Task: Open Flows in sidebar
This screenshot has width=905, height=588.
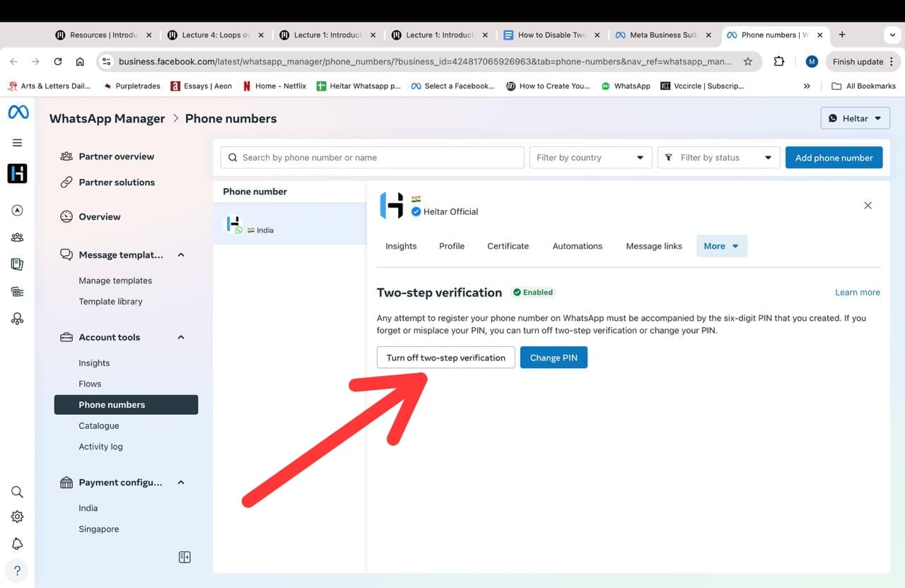Action: pyautogui.click(x=90, y=384)
